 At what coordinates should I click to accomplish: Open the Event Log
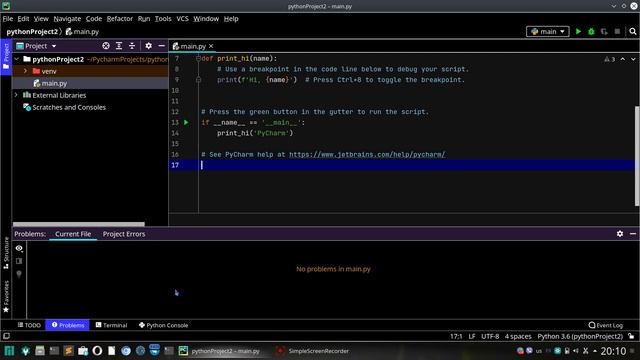pos(606,325)
